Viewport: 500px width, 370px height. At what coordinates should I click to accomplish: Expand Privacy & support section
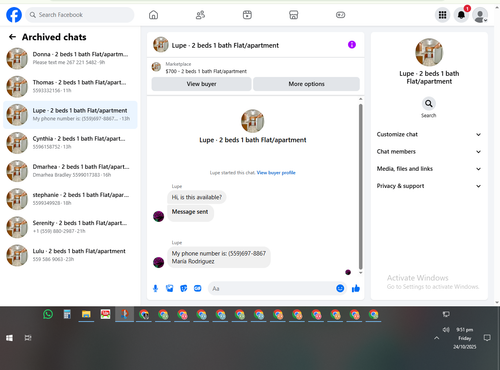tap(429, 186)
